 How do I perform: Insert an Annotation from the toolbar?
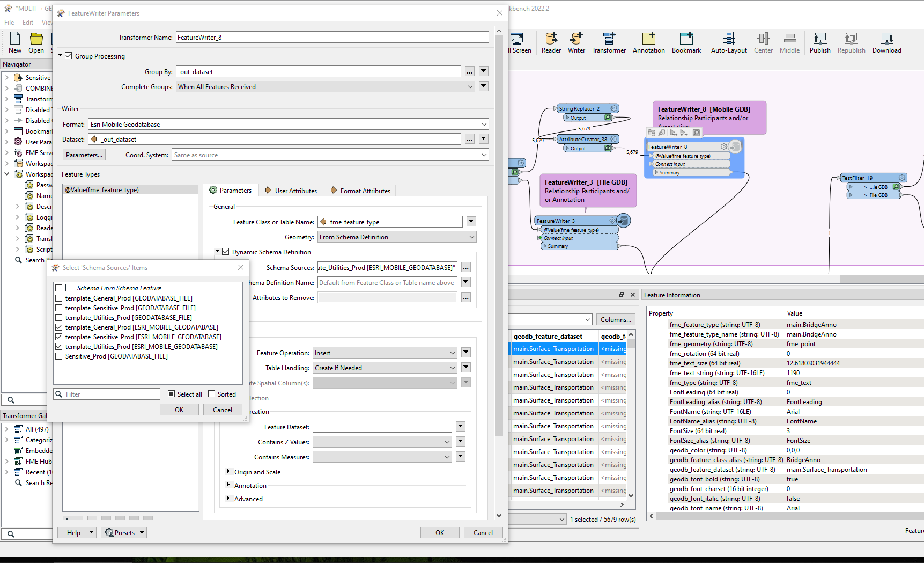tap(648, 42)
